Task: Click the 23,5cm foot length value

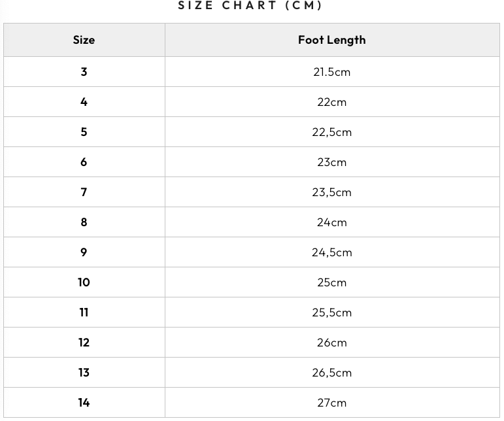Action: 332,192
